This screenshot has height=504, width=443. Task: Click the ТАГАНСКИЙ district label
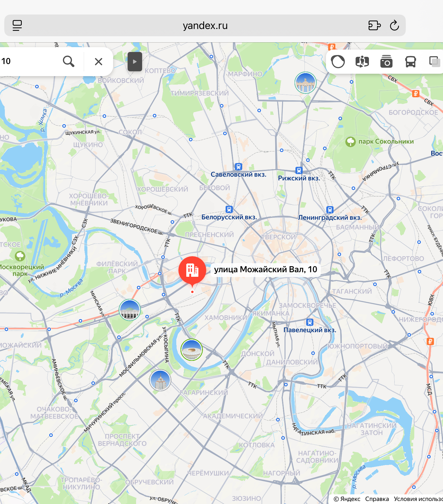(x=352, y=292)
